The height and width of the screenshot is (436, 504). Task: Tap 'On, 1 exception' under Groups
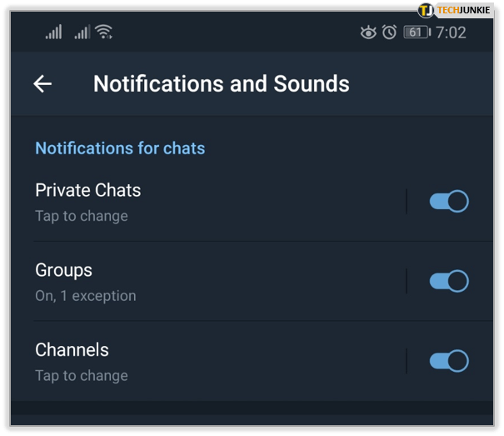point(86,296)
